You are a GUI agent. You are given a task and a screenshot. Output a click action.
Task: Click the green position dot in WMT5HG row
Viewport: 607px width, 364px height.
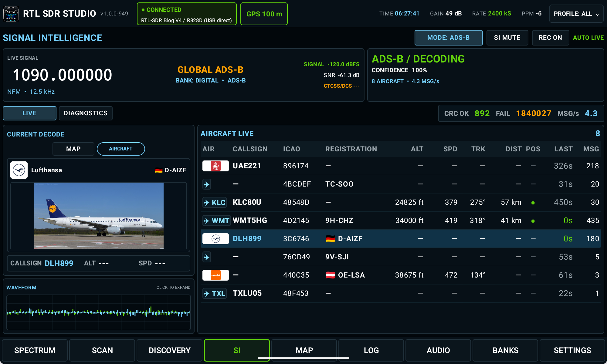(533, 221)
